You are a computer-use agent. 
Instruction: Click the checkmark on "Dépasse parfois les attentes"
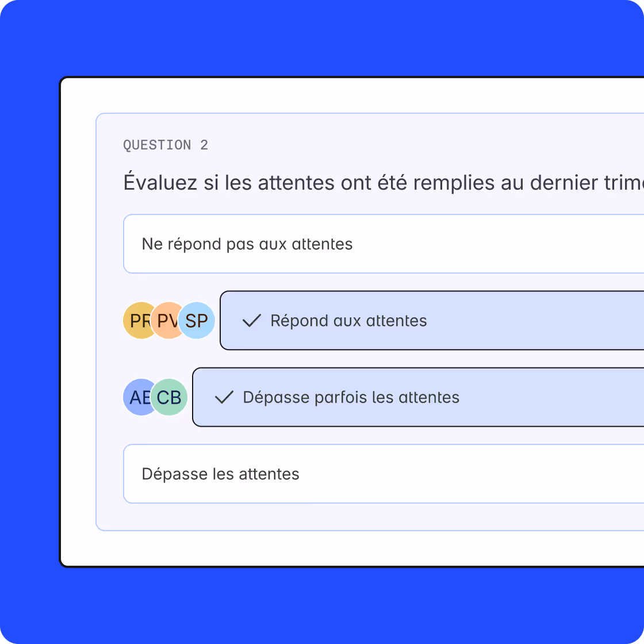point(226,397)
